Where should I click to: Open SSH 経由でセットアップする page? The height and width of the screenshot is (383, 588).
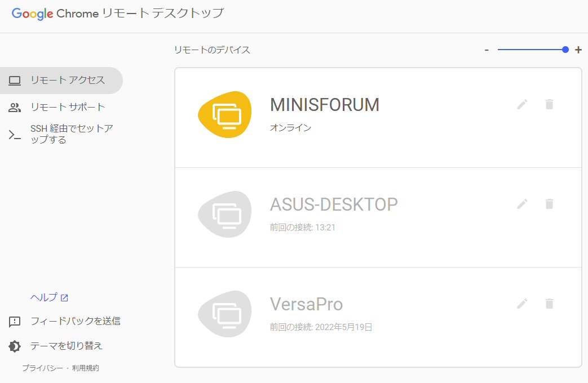(x=61, y=134)
